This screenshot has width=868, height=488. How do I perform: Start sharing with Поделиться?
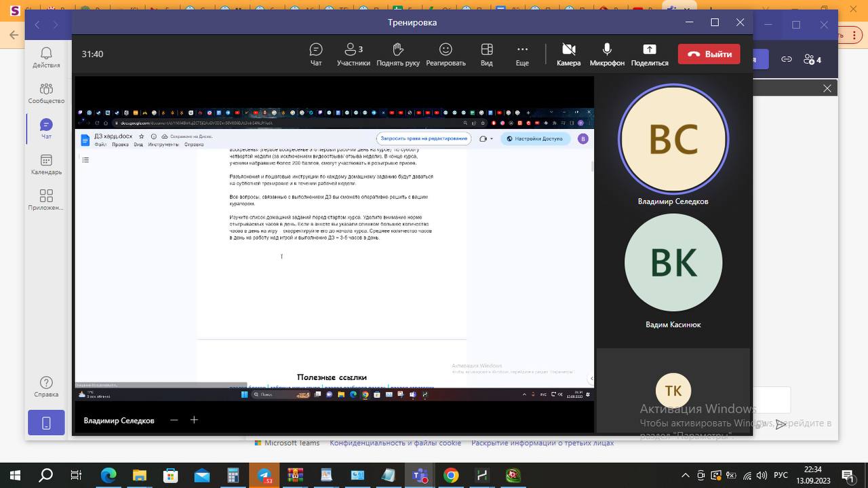point(650,54)
